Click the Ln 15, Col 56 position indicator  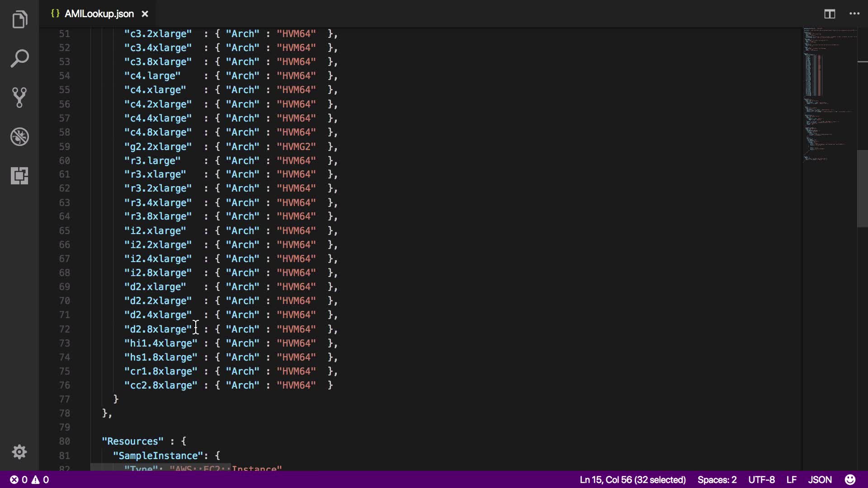pyautogui.click(x=632, y=480)
